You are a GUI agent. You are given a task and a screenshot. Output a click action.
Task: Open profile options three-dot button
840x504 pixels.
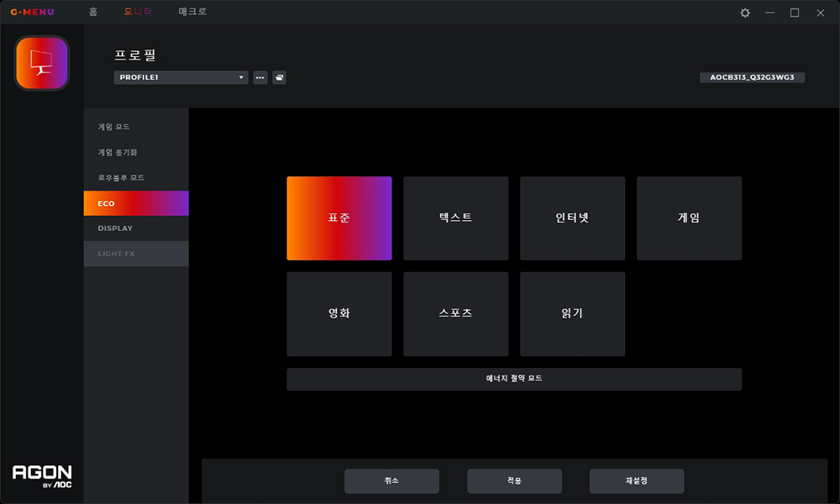pos(260,77)
